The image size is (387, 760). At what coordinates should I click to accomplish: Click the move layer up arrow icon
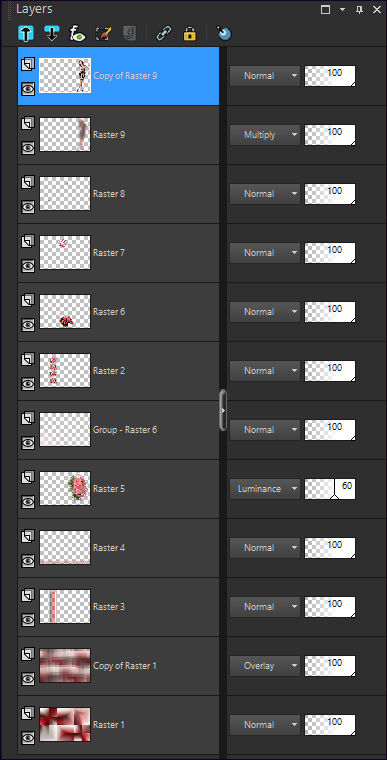pos(25,33)
